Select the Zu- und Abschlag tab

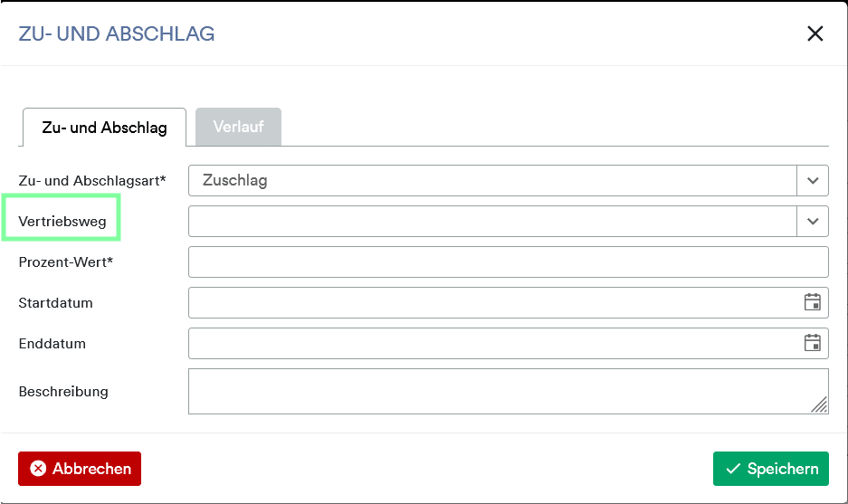[104, 128]
